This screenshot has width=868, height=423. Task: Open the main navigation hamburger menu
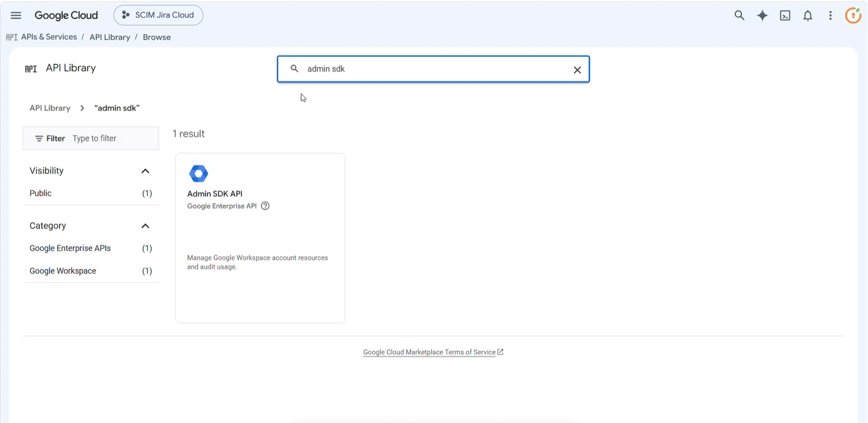16,15
